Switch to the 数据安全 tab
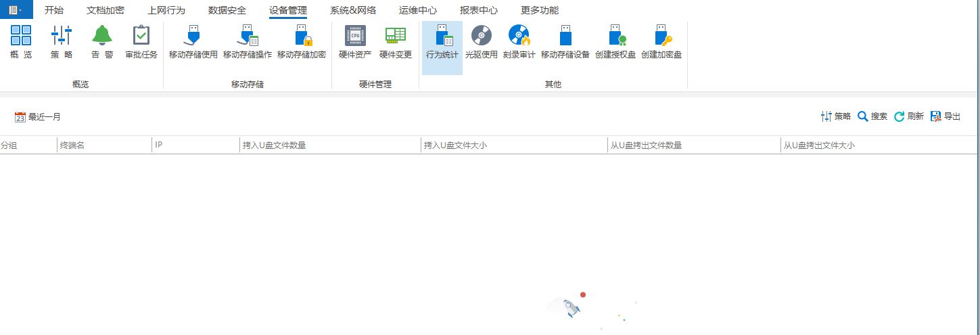The image size is (980, 335). pos(227,10)
